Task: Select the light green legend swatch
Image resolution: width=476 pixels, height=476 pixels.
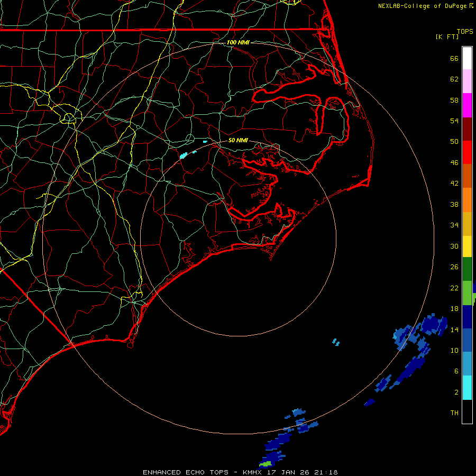Action: pos(467,292)
